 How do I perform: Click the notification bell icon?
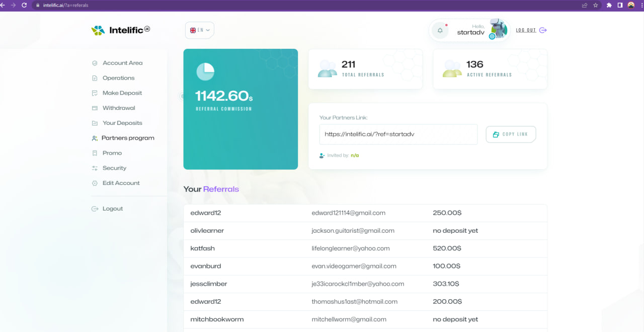pos(440,30)
